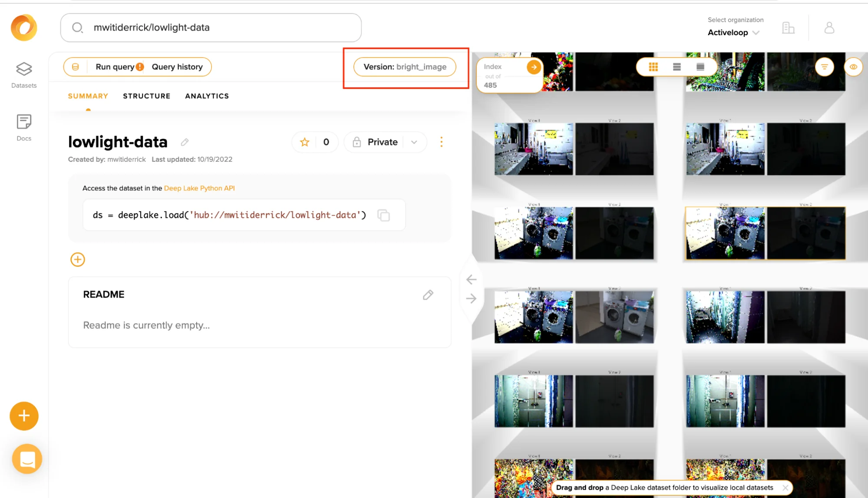Click the add new item plus icon
Viewport: 868px width, 498px height.
coord(77,259)
